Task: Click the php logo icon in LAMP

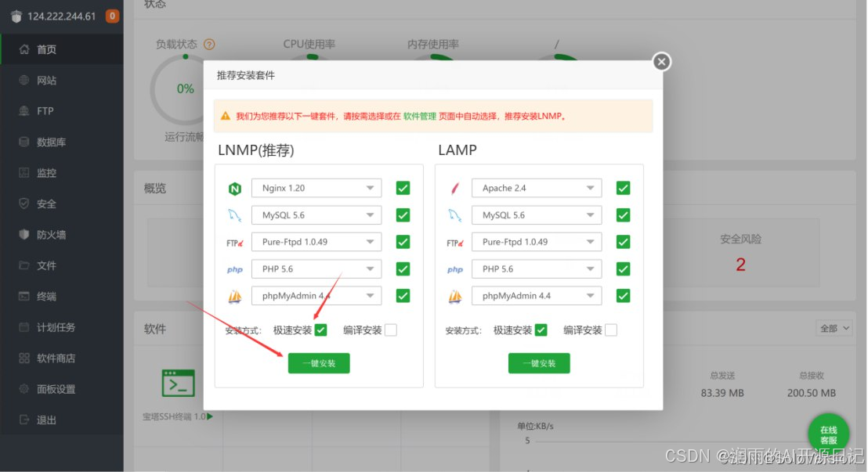Action: pos(455,269)
